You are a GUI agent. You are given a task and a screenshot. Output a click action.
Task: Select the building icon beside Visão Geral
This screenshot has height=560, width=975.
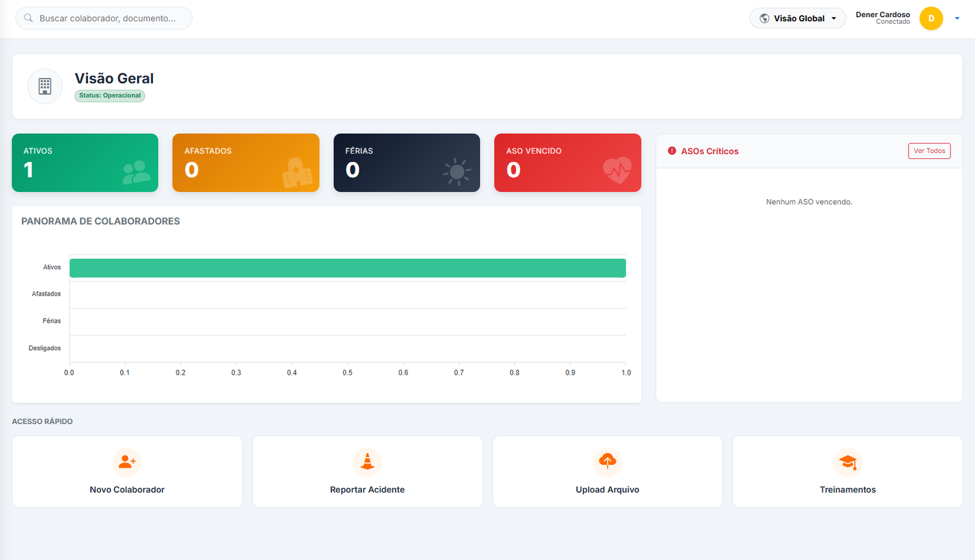click(44, 86)
